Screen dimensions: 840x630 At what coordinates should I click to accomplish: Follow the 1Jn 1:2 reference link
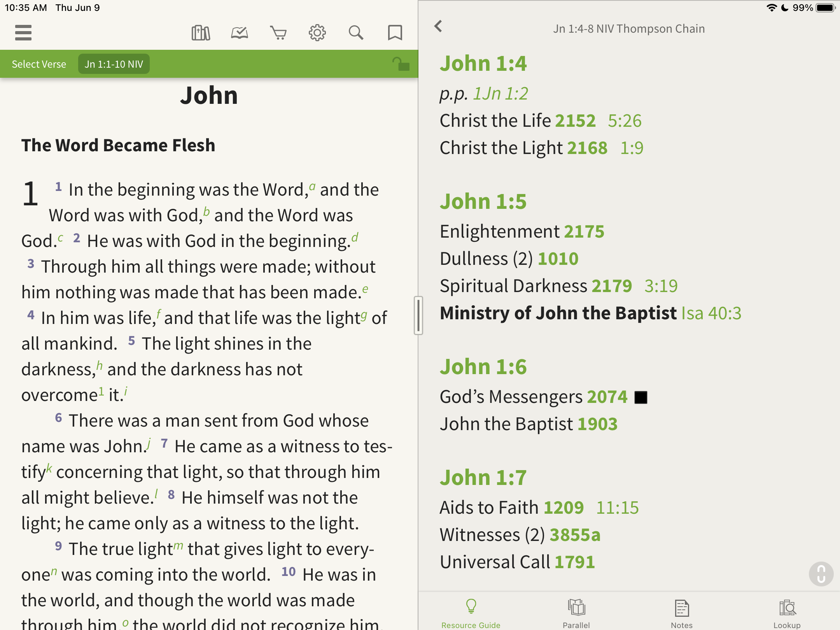tap(500, 94)
